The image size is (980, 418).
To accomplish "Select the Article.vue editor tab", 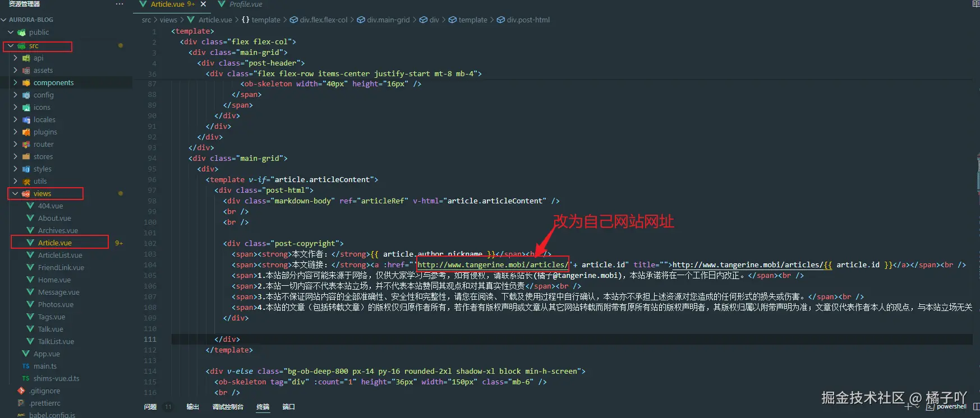I will coord(167,4).
